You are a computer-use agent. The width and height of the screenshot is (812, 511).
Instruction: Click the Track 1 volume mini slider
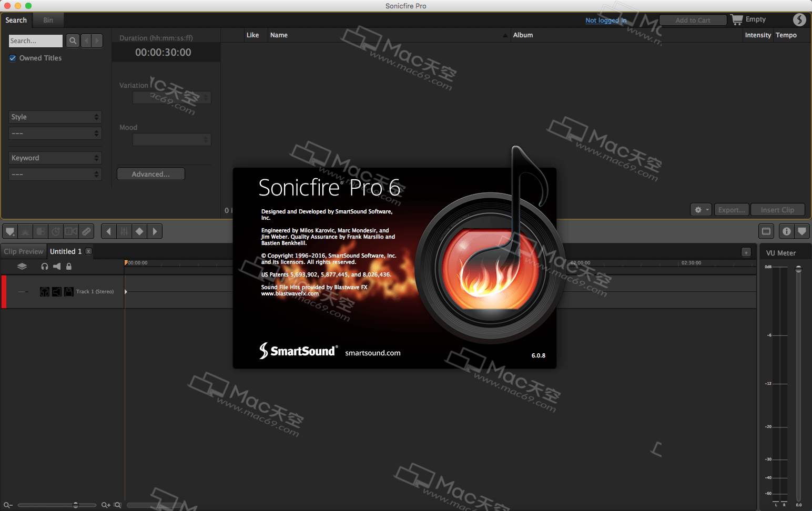[x=23, y=291]
